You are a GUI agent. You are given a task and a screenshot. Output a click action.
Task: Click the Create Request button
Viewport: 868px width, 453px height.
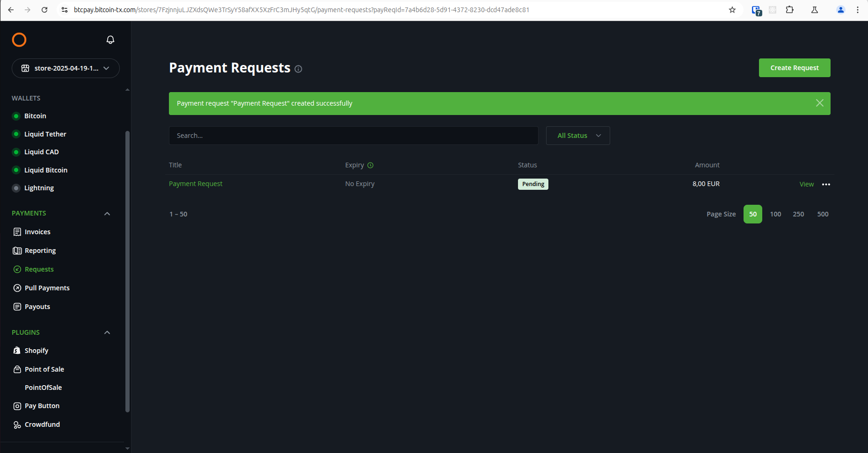(x=795, y=68)
